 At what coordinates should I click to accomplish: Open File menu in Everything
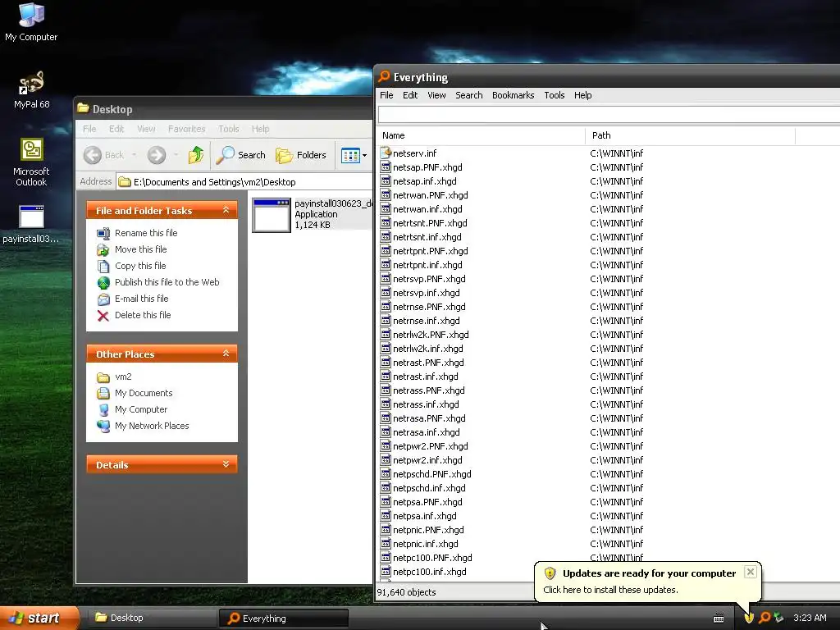tap(386, 95)
